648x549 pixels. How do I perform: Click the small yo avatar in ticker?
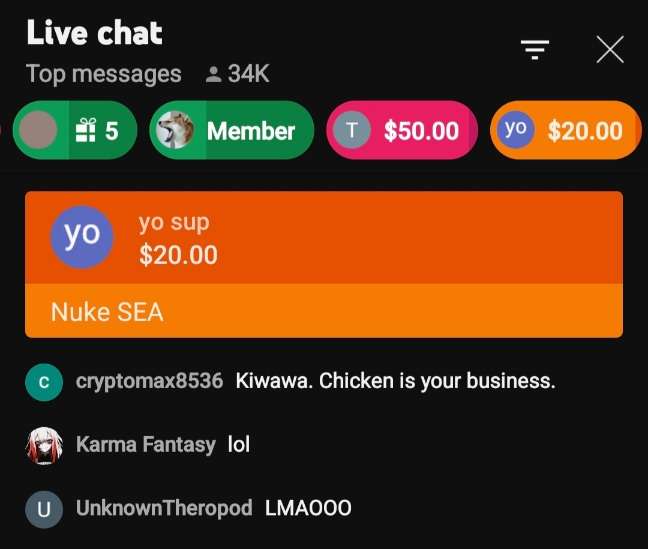click(515, 130)
